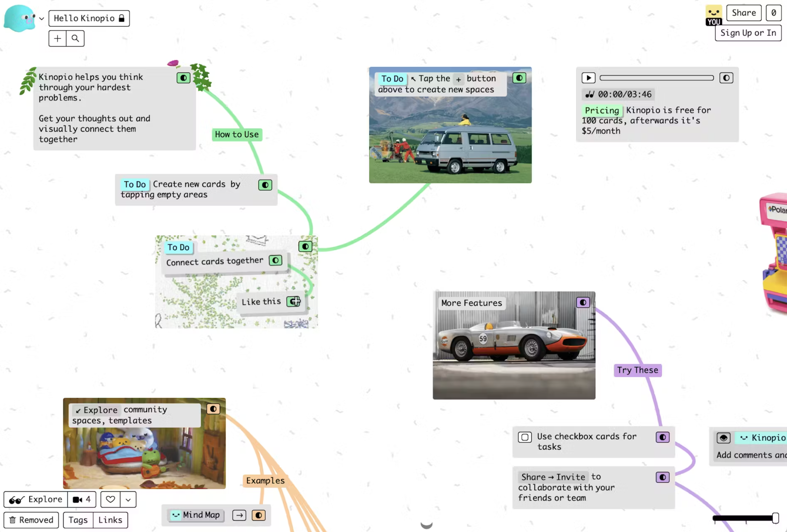Click the zoom slider at bottom right
The width and height of the screenshot is (787, 532).
[x=745, y=518]
